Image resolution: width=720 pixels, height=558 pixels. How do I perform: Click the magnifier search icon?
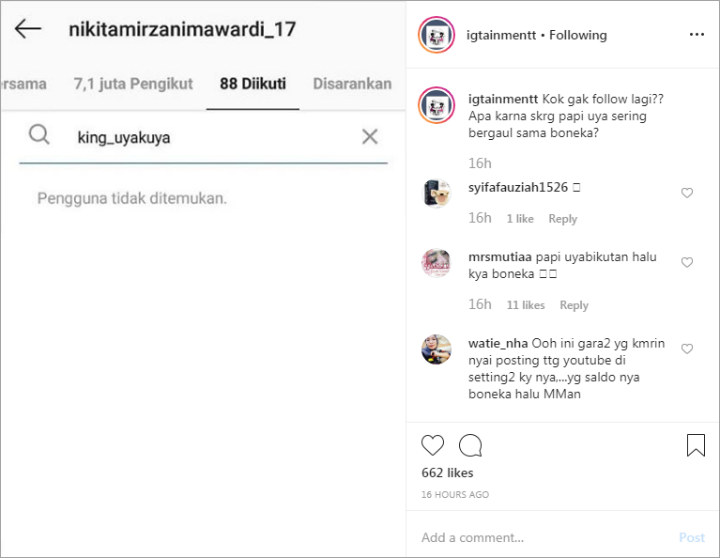pyautogui.click(x=39, y=135)
